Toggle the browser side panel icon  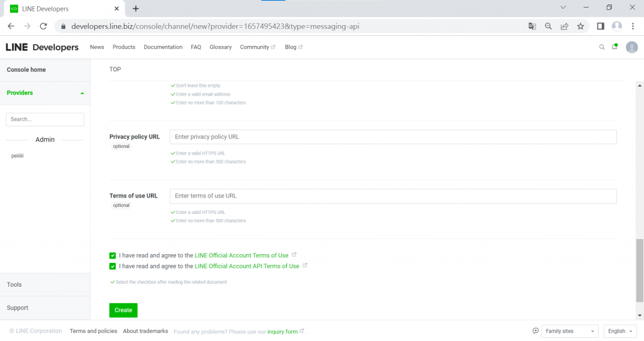(x=601, y=26)
